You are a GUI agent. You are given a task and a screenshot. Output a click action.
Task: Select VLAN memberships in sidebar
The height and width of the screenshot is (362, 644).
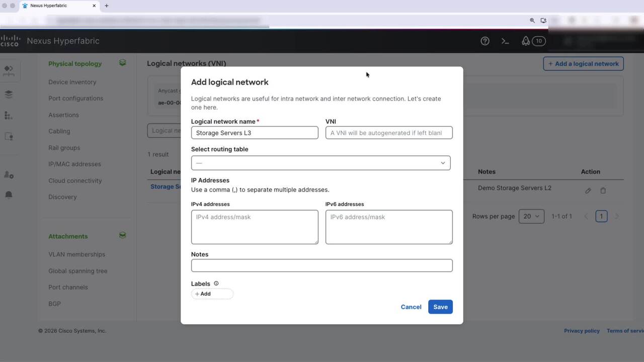76,254
